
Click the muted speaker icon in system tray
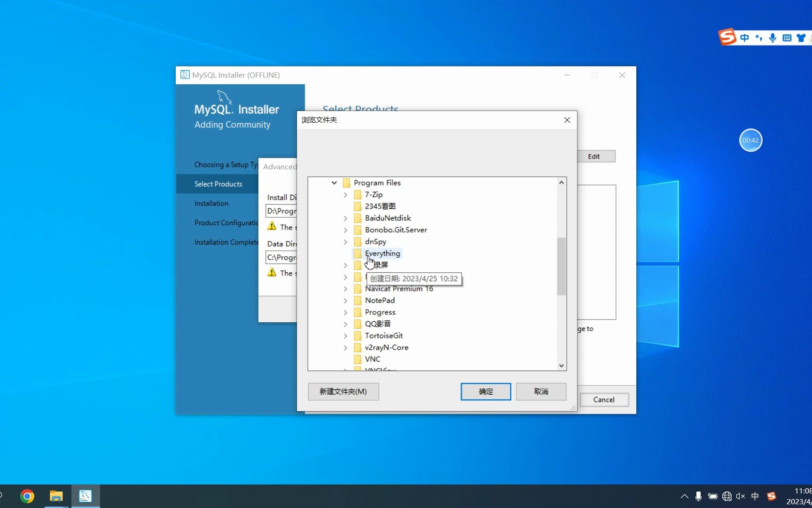coord(740,496)
